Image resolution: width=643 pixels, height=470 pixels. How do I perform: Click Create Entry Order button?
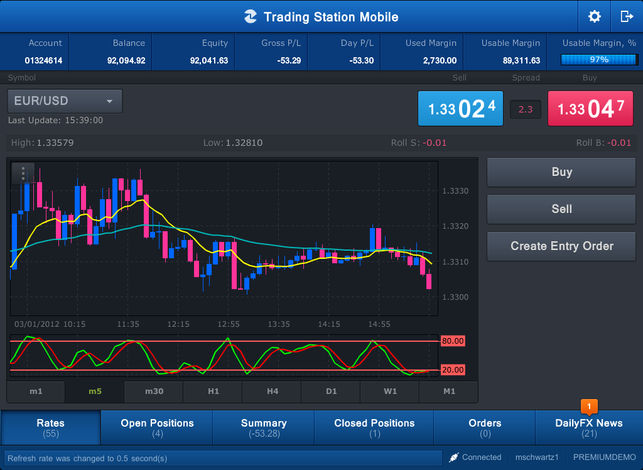(x=561, y=246)
